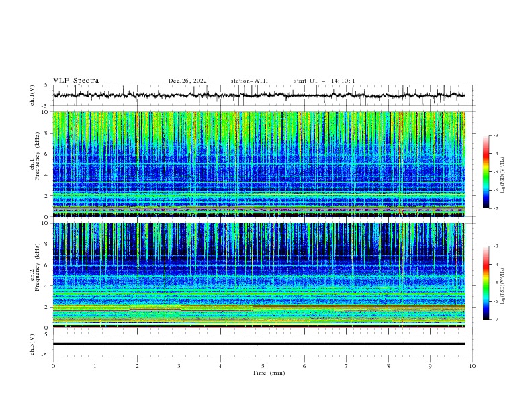The width and height of the screenshot is (532, 411).
Task: Click the time axis tick label "3"
Action: (179, 366)
